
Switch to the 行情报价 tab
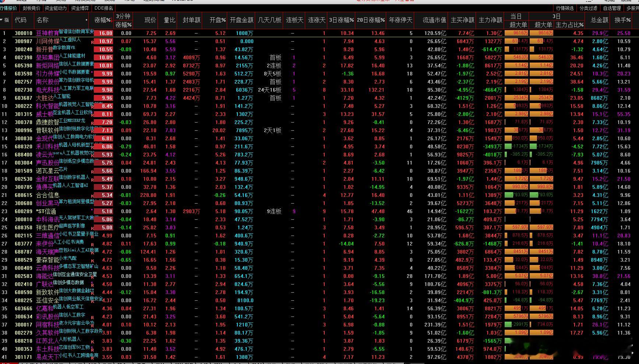[9, 8]
